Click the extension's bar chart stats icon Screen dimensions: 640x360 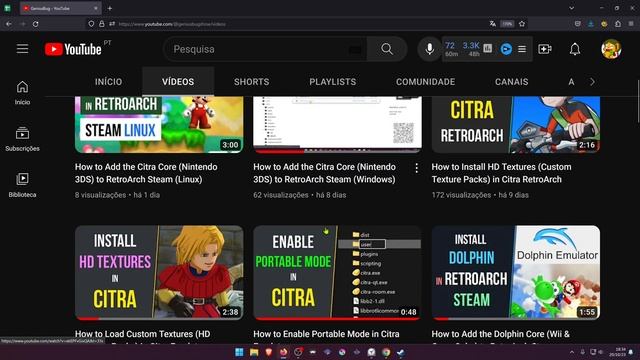487,49
